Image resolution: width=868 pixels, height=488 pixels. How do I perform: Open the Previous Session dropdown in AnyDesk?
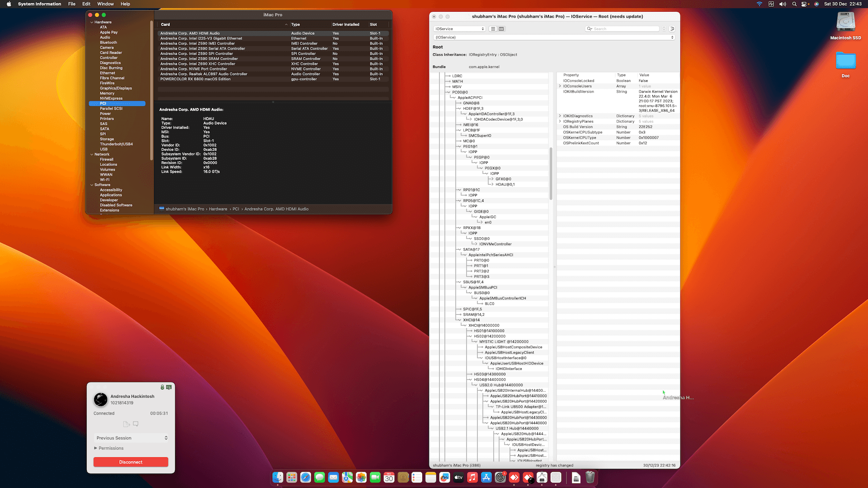pos(131,437)
